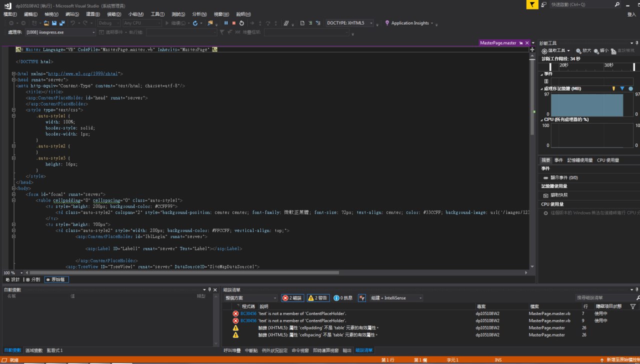
Task: Toggle the 0 訊息 messages filter
Action: pos(343,298)
